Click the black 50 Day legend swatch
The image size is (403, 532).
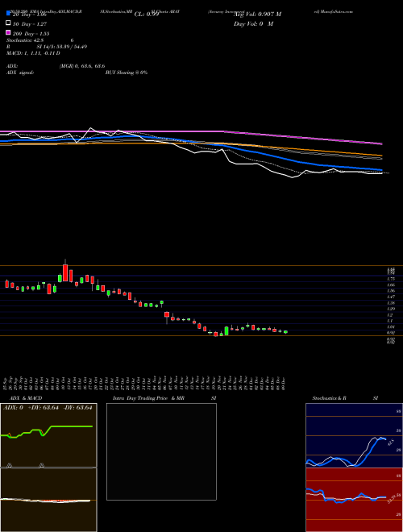pos(8,23)
